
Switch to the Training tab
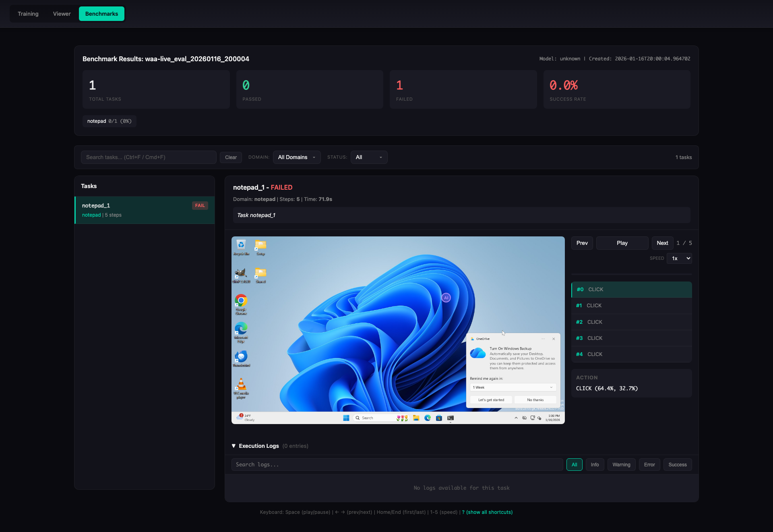[28, 13]
